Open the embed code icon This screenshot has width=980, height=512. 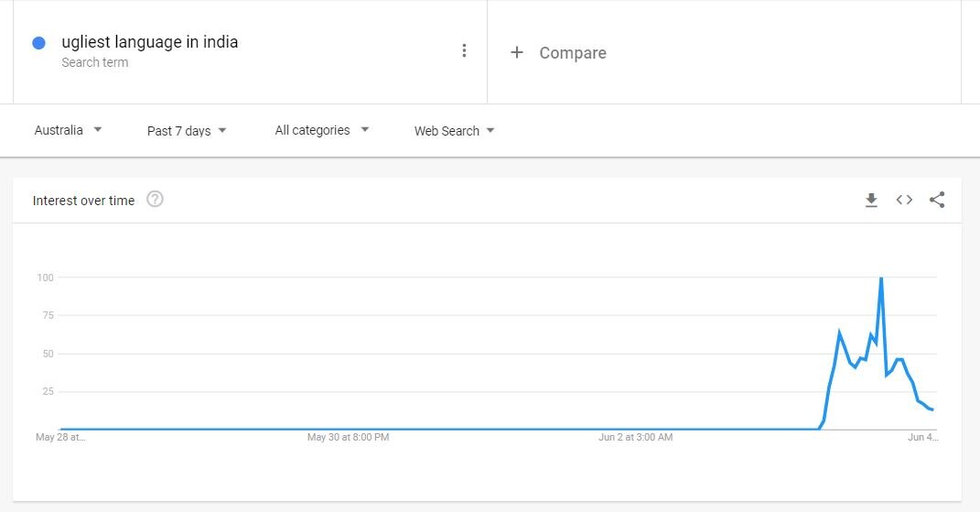tap(904, 200)
